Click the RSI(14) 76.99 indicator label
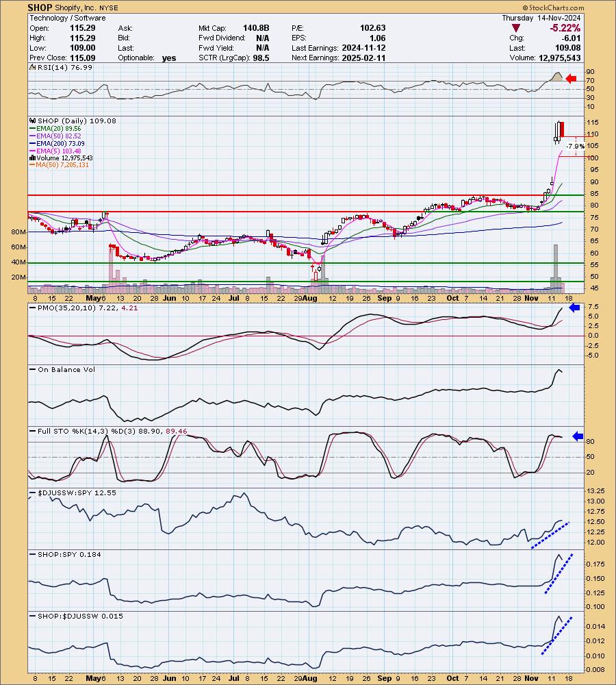This screenshot has height=685, width=616. (64, 67)
